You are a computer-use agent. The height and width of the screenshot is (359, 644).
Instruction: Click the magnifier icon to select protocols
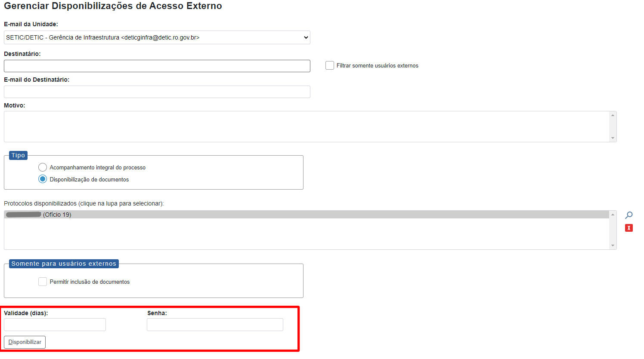click(629, 215)
